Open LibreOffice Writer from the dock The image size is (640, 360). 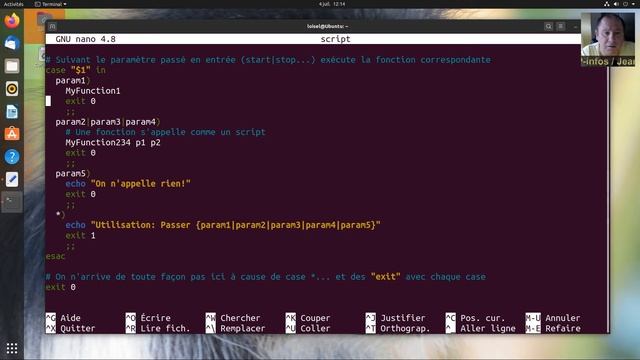[12, 111]
